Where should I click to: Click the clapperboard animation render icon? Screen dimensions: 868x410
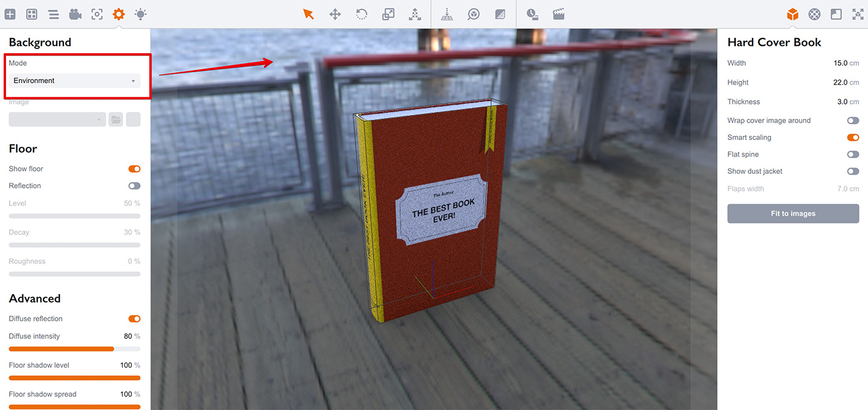click(x=559, y=14)
